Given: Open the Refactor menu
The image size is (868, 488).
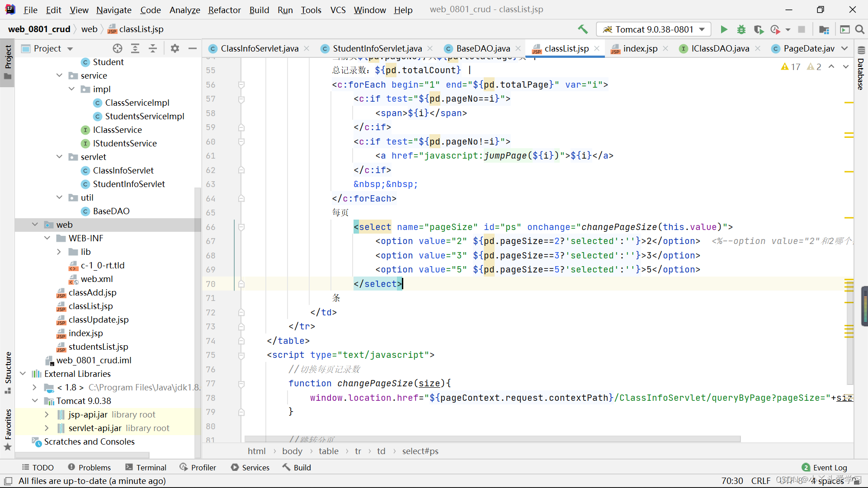Looking at the screenshot, I should tap(224, 10).
